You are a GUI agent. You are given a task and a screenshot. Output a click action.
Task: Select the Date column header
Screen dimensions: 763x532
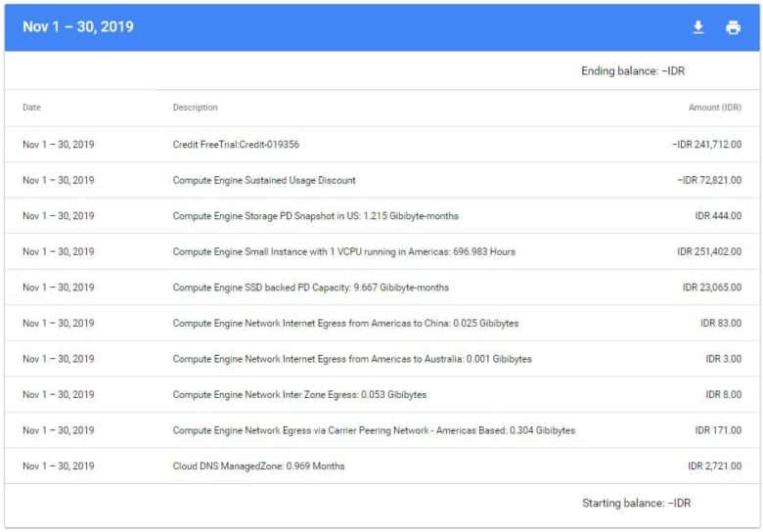(31, 107)
